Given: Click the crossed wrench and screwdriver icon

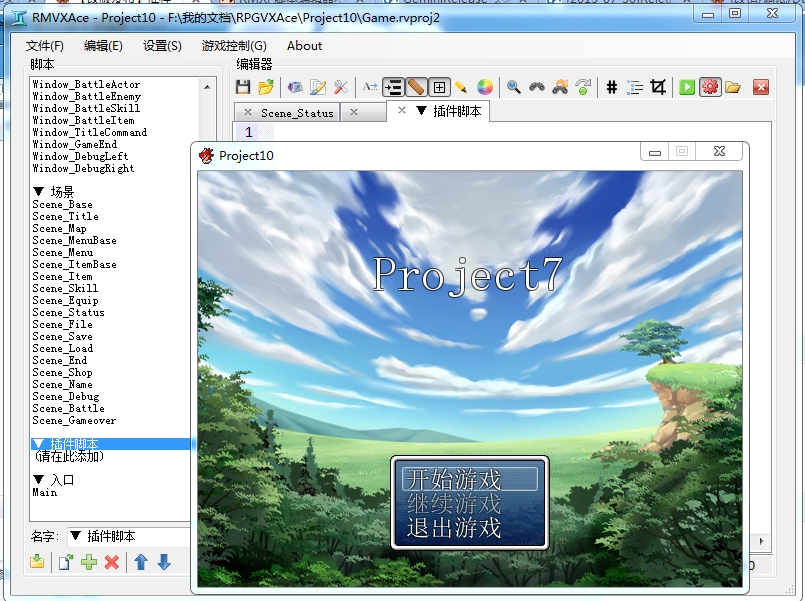Looking at the screenshot, I should (x=341, y=87).
